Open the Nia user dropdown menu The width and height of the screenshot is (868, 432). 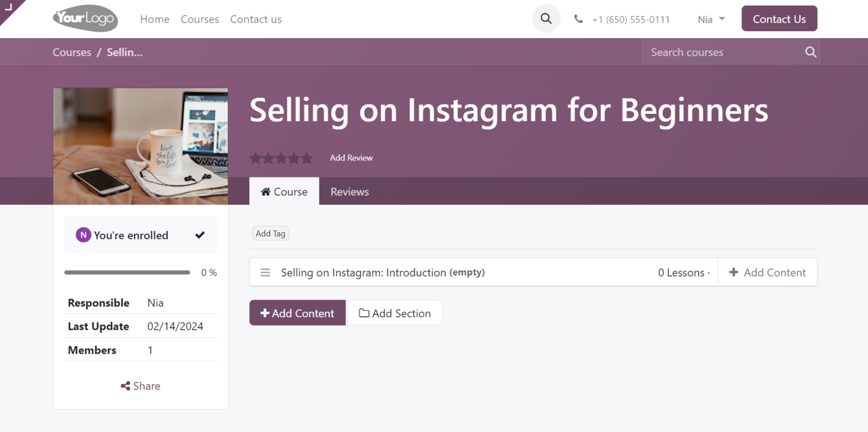[711, 19]
